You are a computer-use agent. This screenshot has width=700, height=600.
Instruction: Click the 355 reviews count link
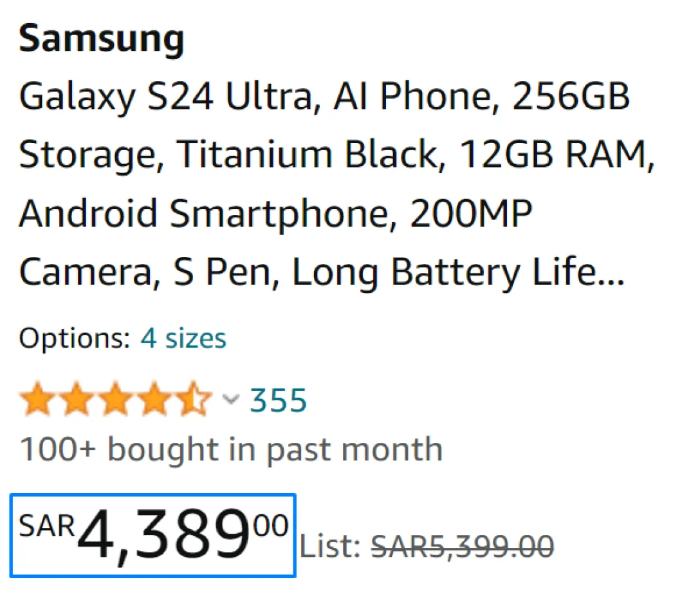[278, 399]
